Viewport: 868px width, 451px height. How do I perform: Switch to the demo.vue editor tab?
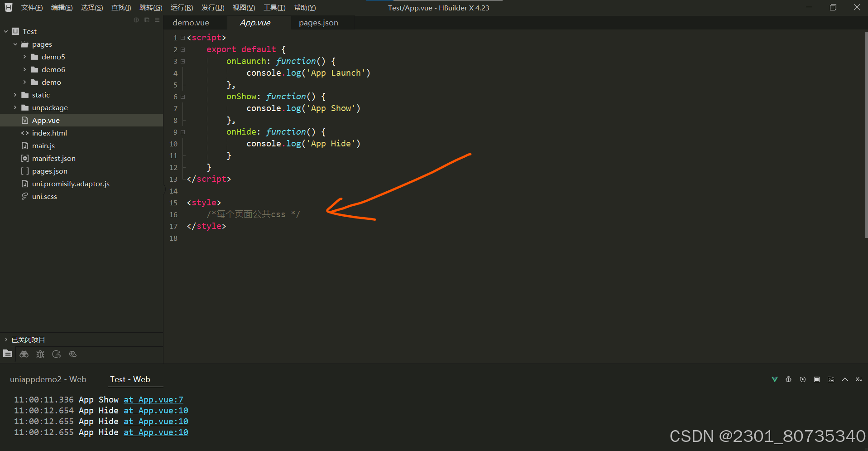tap(191, 23)
